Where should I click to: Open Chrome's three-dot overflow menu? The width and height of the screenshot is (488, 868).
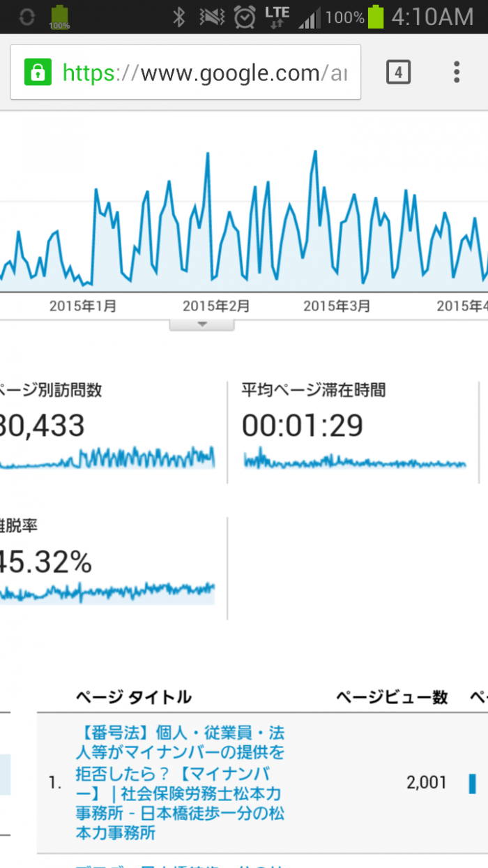click(x=456, y=72)
